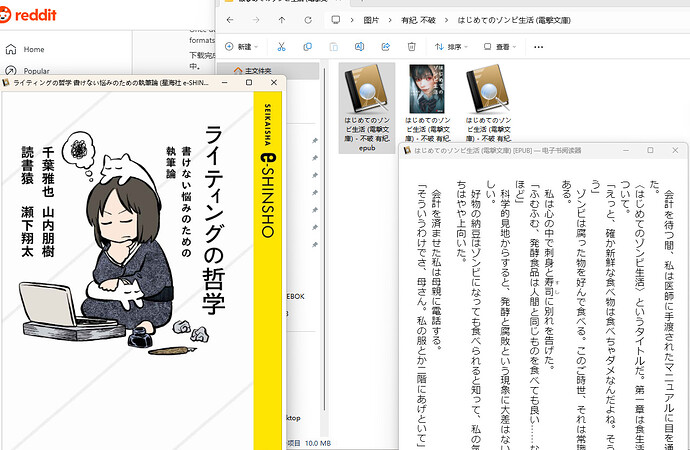Refresh the File Explorer folder

tap(308, 20)
